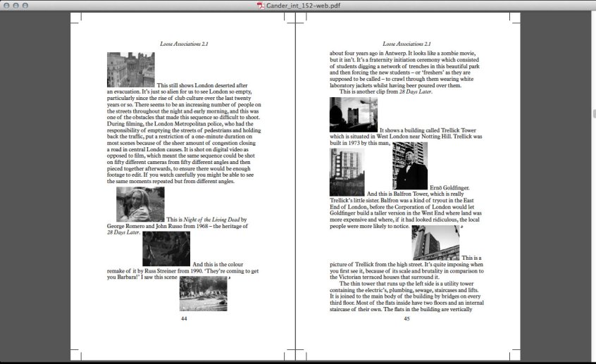Click the line 'This still shows London deserted after'
The width and height of the screenshot is (596, 364).
pyautogui.click(x=202, y=85)
